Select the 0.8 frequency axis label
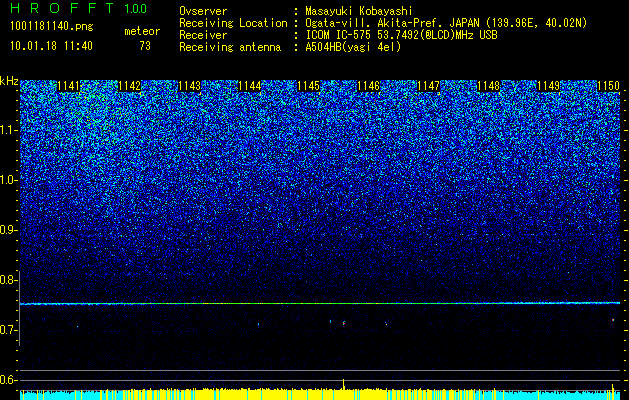This screenshot has height=400, width=629. tap(8, 280)
